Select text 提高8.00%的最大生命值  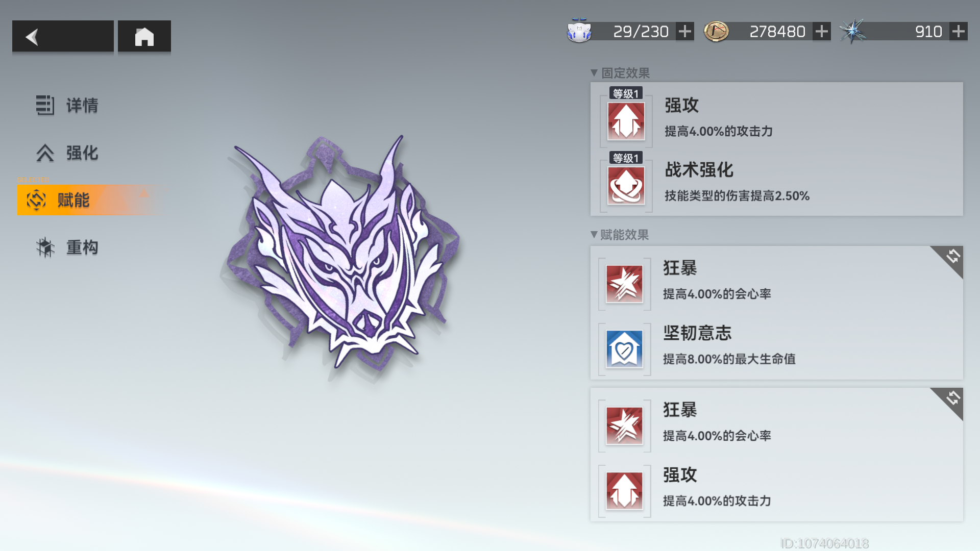coord(729,359)
